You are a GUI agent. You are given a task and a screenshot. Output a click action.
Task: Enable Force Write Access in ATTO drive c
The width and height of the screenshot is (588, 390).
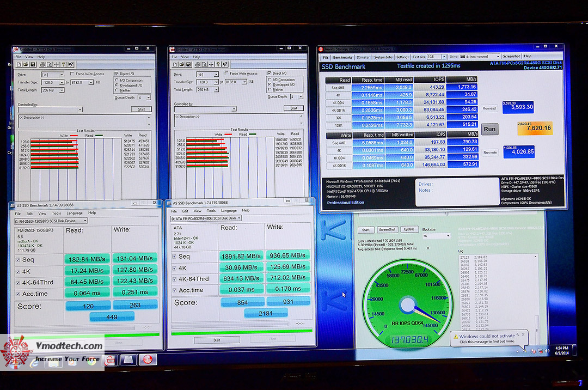(72, 74)
